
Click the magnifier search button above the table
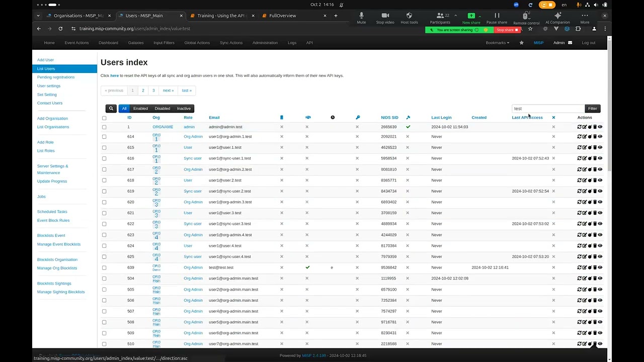(111, 109)
